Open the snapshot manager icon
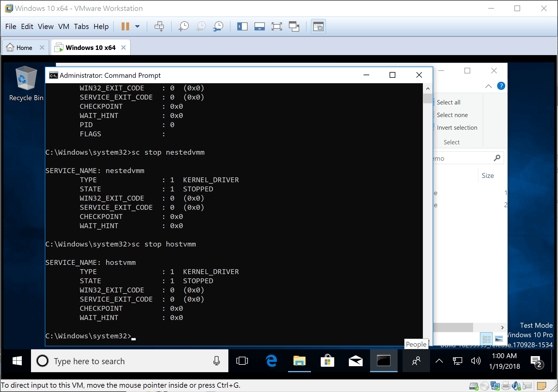This screenshot has height=392, width=558. pyautogui.click(x=218, y=27)
